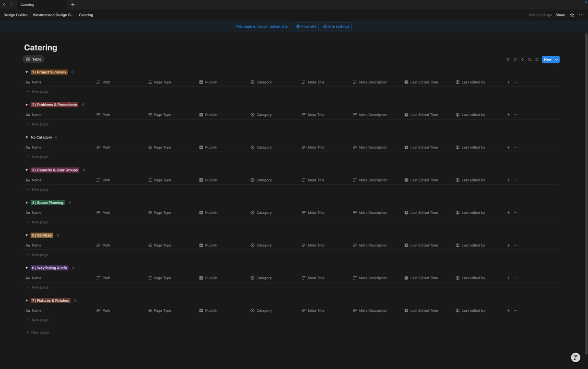Open property options in Space Planning group
The height and width of the screenshot is (369, 588).
point(516,213)
